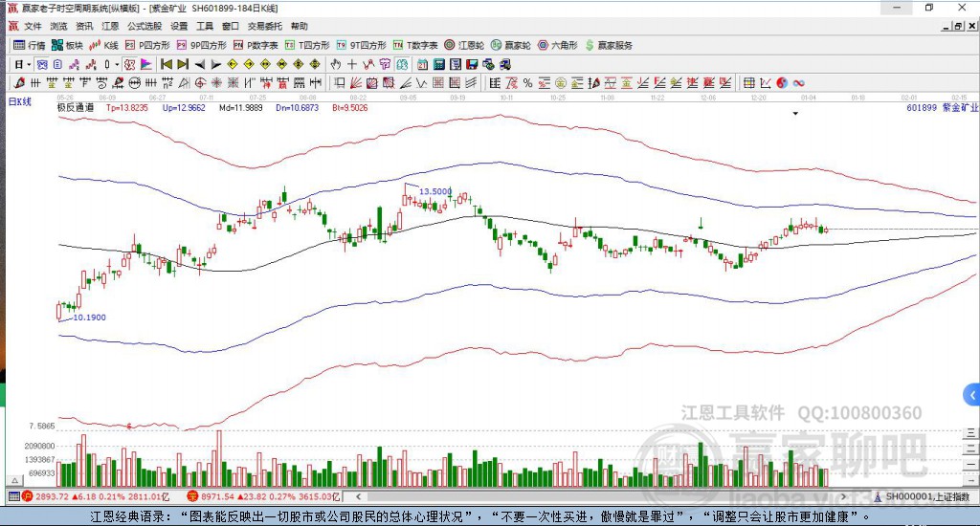Viewport: 980px width, 526px height.
Task: Open the T数字表 tool
Action: pyautogui.click(x=415, y=45)
